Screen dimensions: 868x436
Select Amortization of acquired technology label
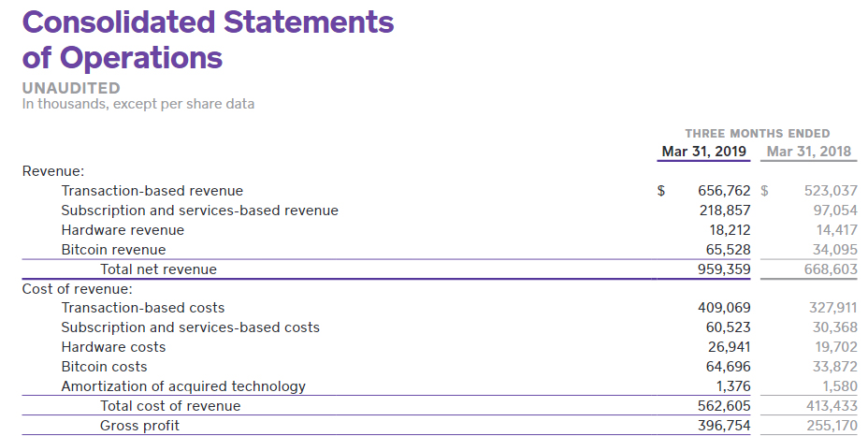click(183, 386)
